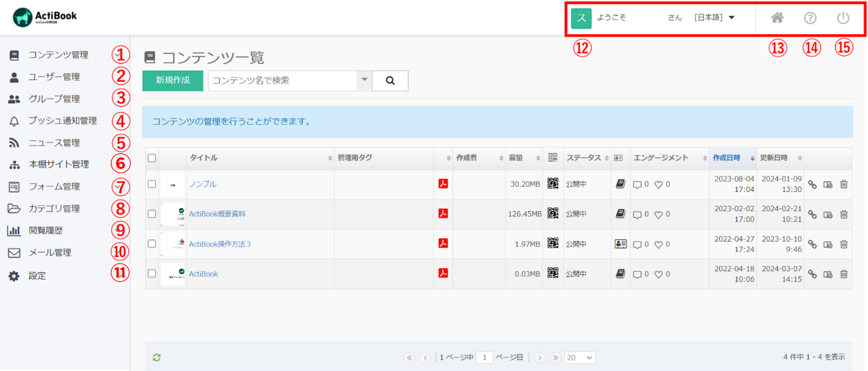
Task: Sort the table by 管理用タグ column
Action: click(393, 158)
